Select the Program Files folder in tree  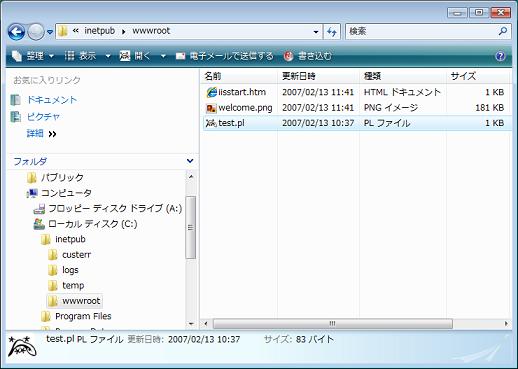point(83,316)
